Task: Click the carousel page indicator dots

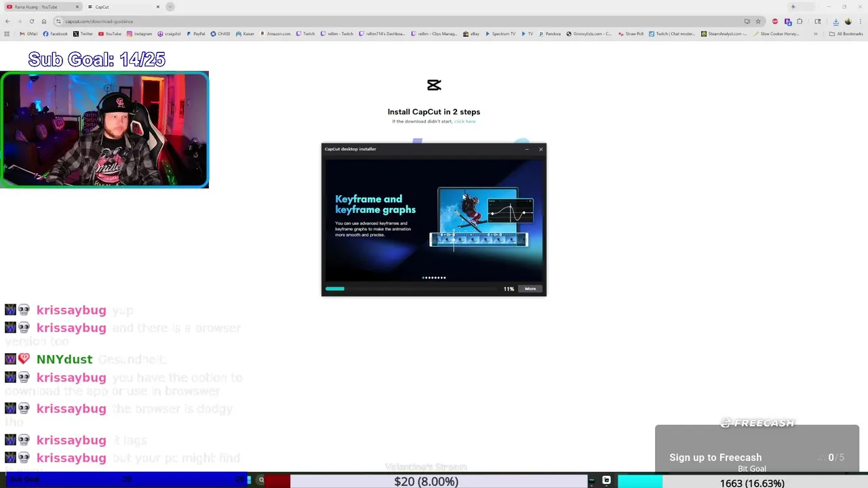Action: tap(434, 277)
